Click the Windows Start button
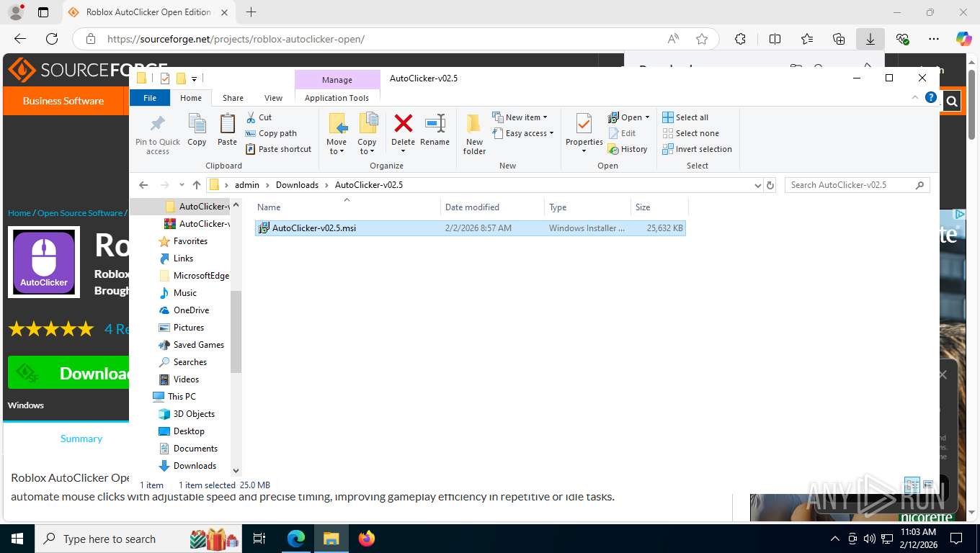The image size is (980, 553). pyautogui.click(x=17, y=538)
